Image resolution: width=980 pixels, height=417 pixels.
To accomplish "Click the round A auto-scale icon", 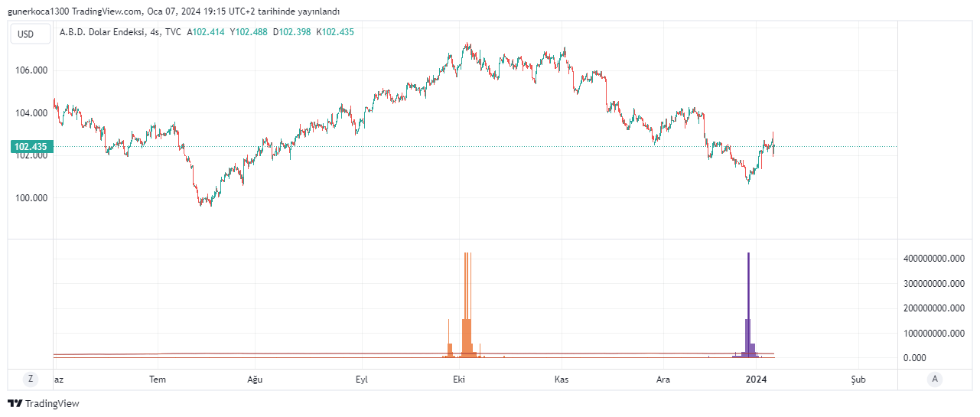I will pos(933,379).
